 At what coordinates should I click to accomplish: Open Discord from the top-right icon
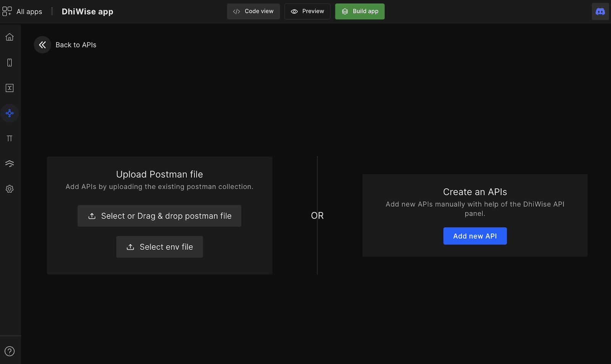[600, 11]
